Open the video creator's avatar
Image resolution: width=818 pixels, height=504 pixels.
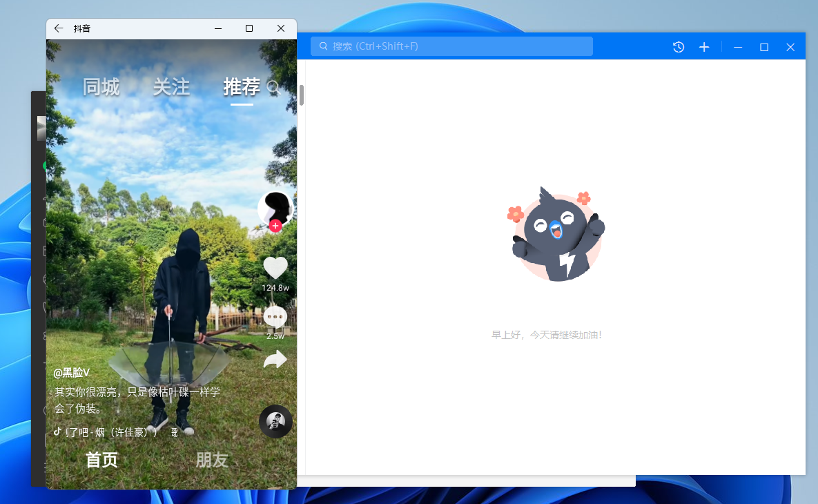point(275,209)
